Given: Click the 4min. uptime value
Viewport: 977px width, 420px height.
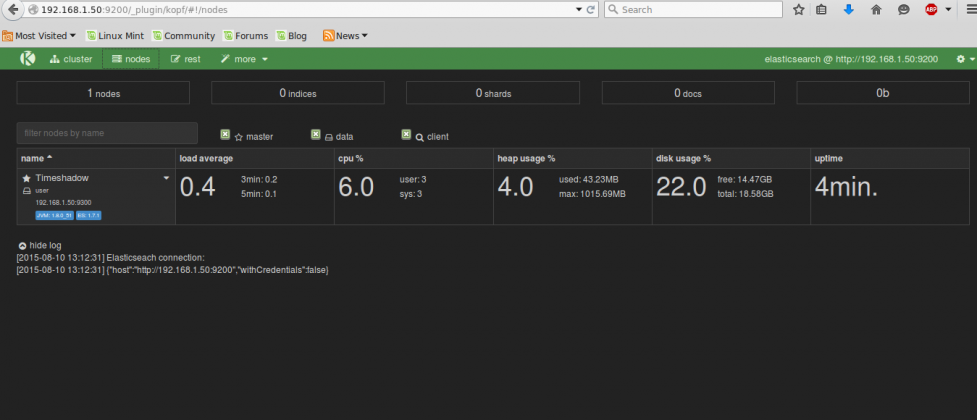Looking at the screenshot, I should click(846, 187).
